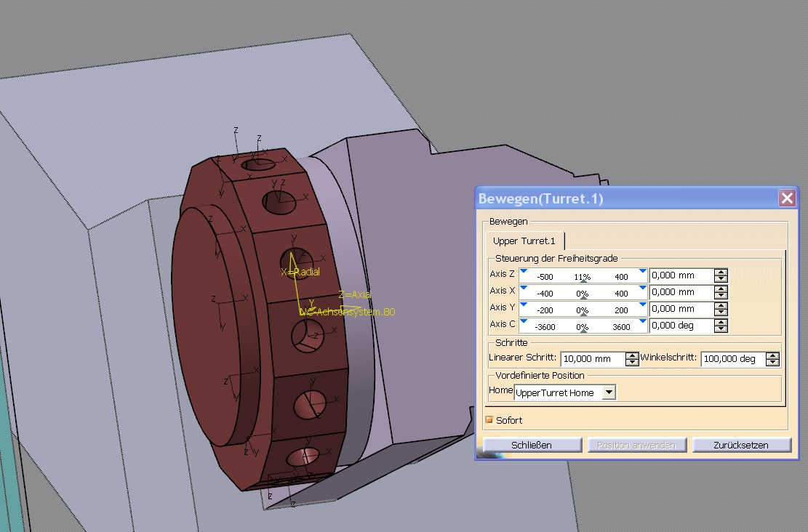Focus the Axis Y value field
This screenshot has width=808, height=532.
coord(681,309)
